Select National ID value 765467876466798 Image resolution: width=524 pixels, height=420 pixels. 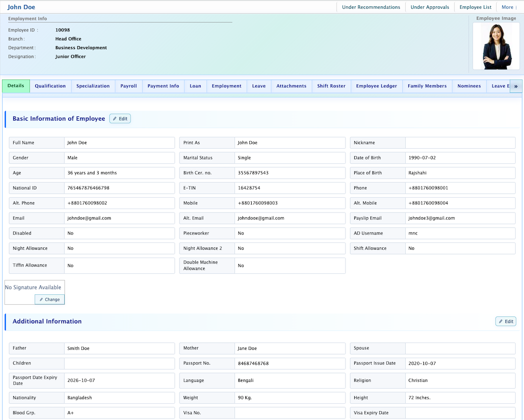88,188
